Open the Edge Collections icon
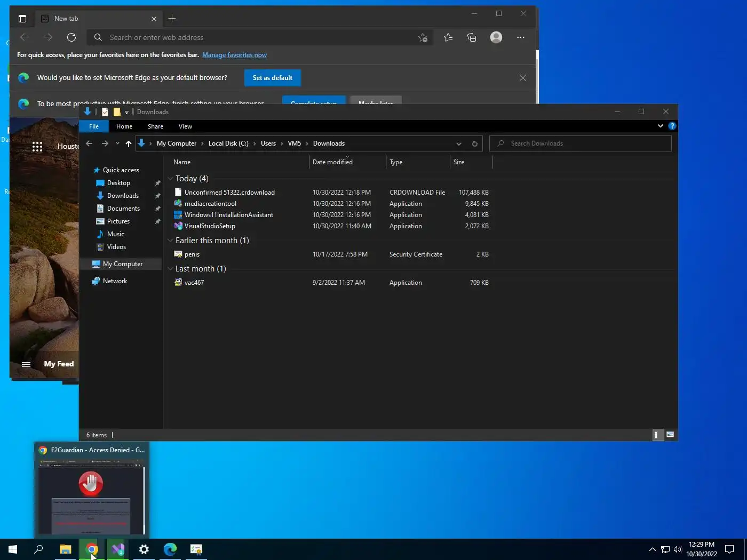 472,37
